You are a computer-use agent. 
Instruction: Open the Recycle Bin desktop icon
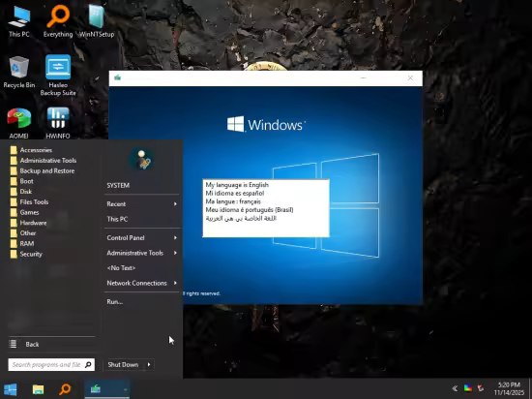[x=19, y=72]
